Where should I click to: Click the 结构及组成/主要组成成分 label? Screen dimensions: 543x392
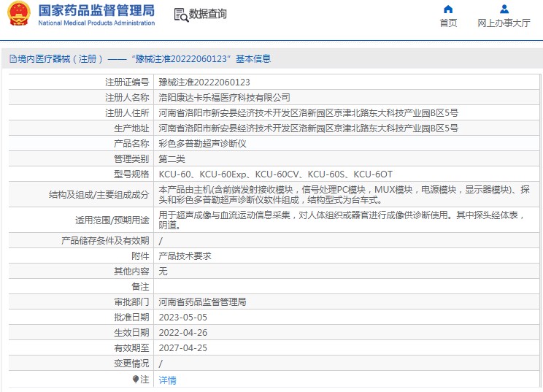point(99,195)
